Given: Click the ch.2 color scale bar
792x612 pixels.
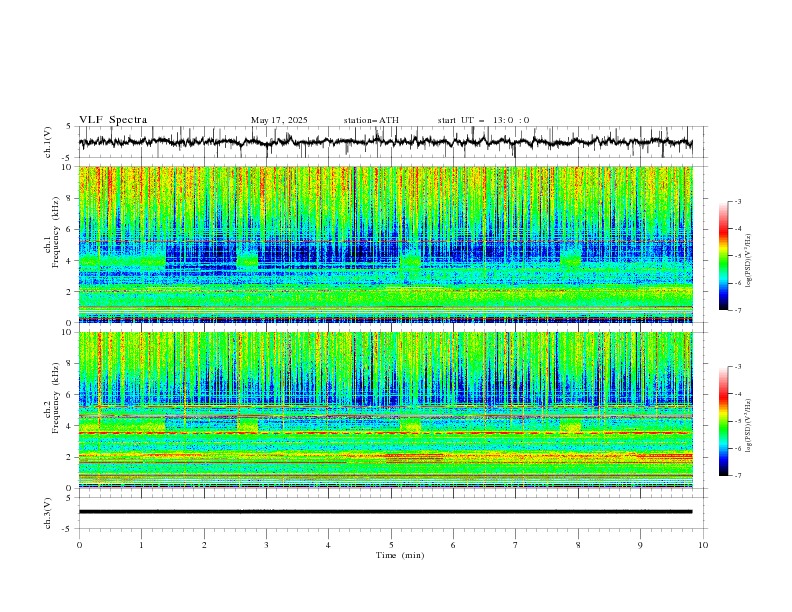Looking at the screenshot, I should (723, 421).
